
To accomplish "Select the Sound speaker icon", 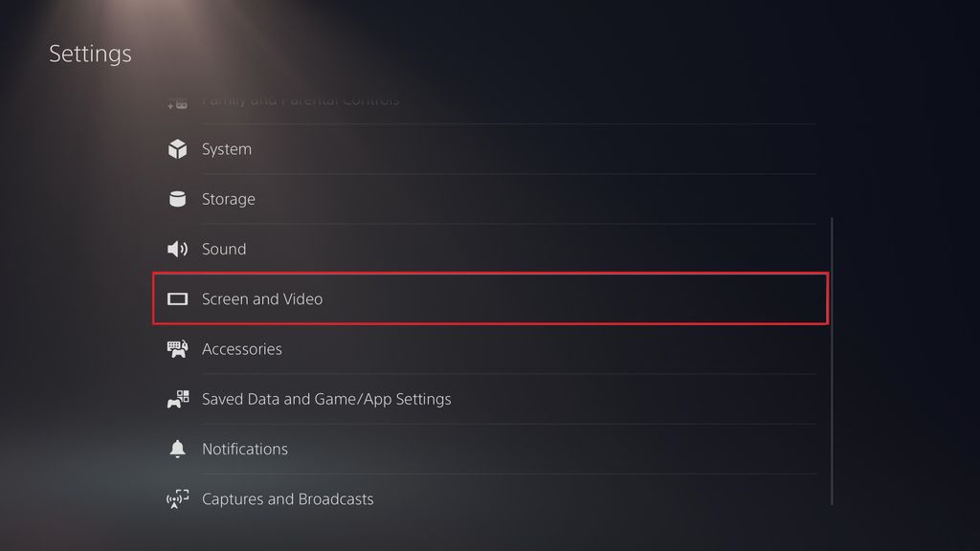I will point(178,249).
